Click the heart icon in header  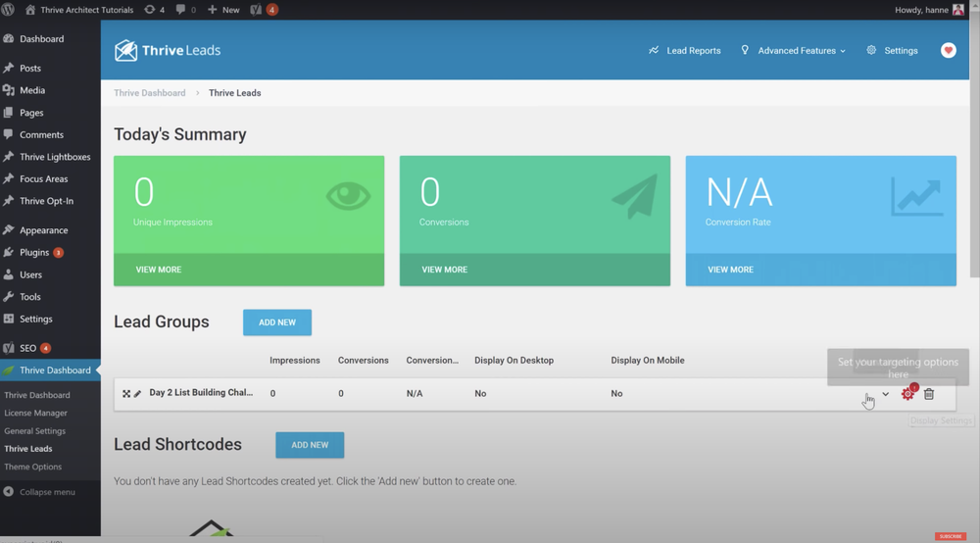pyautogui.click(x=948, y=51)
